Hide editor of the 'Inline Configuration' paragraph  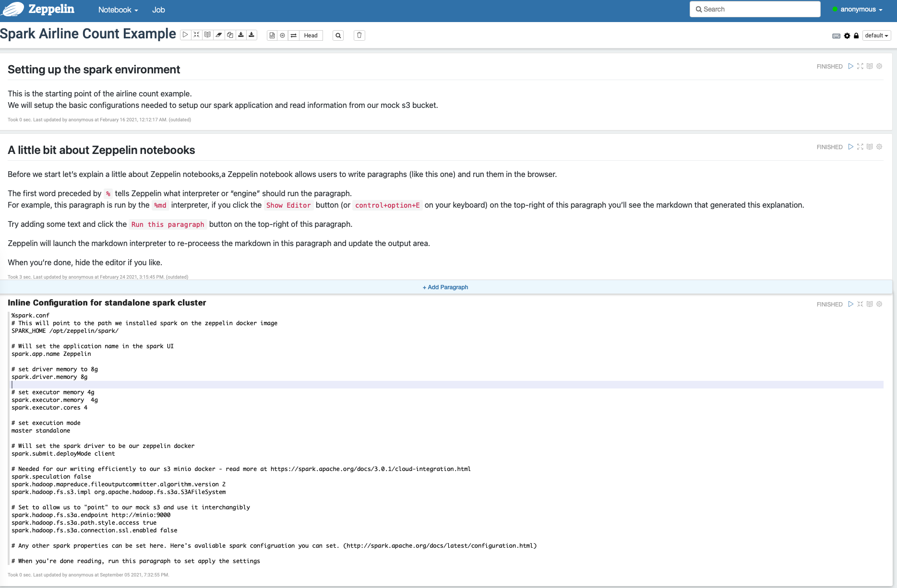click(860, 304)
